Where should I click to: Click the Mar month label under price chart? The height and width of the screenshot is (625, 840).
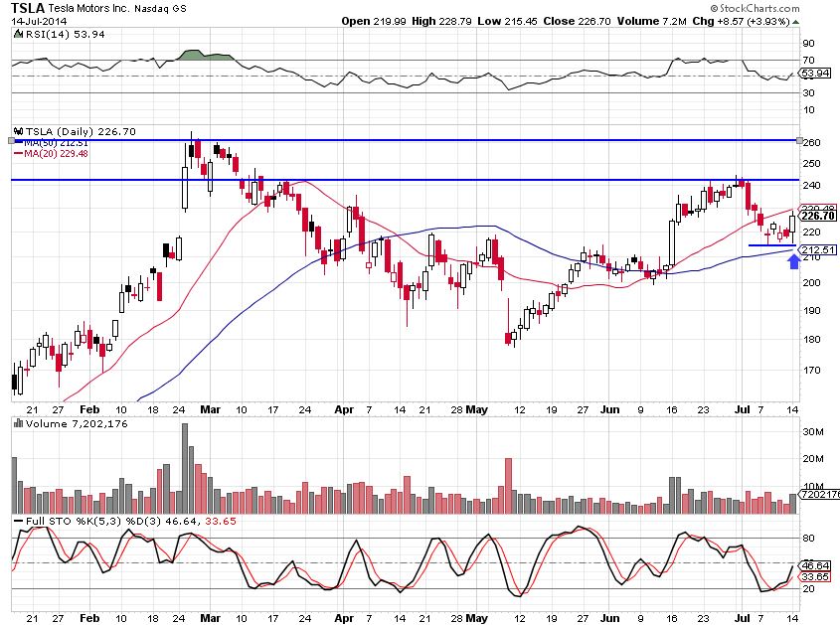click(x=210, y=409)
